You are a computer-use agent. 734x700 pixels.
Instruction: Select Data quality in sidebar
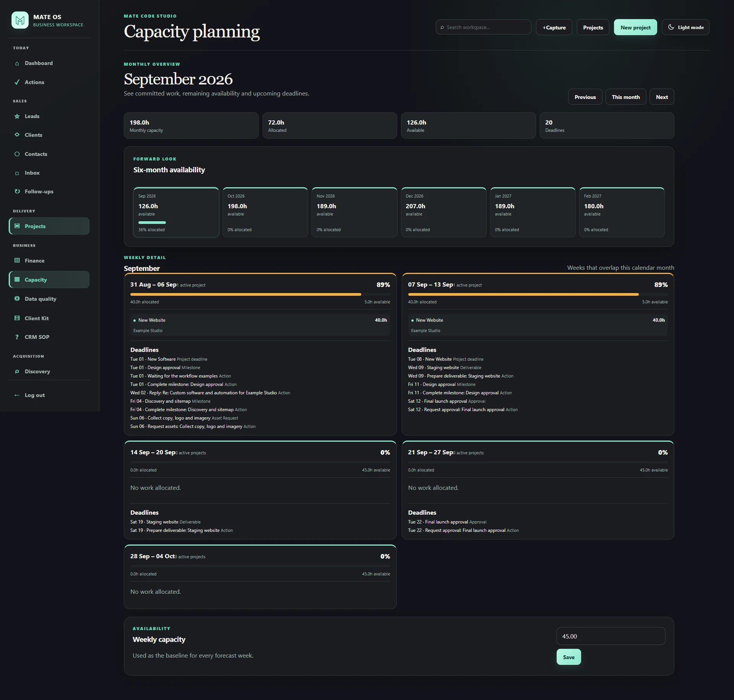tap(49, 299)
